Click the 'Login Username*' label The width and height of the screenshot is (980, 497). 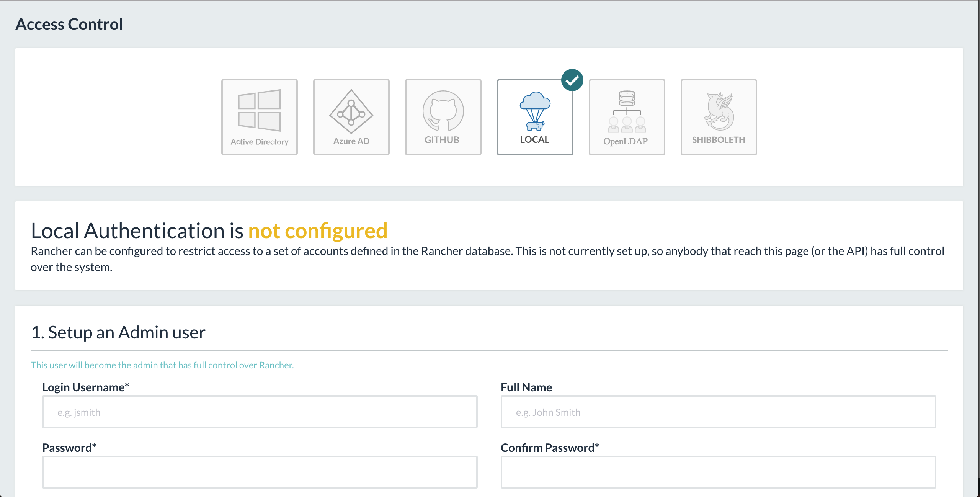coord(86,387)
